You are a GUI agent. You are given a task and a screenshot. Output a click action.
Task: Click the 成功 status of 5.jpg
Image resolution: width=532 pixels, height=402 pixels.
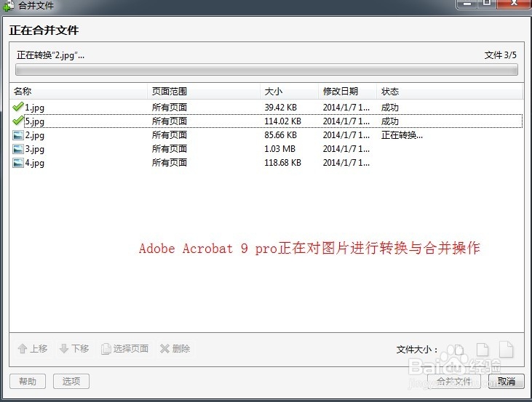coord(390,121)
